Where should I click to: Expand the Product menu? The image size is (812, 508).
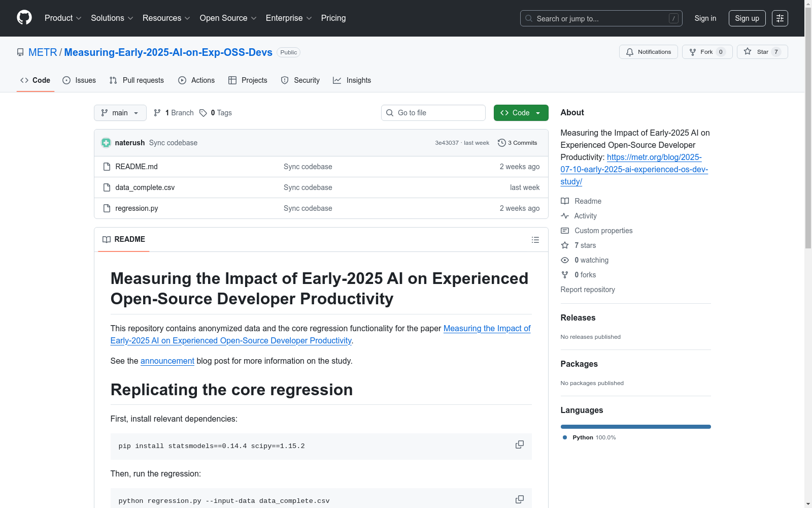pos(63,18)
